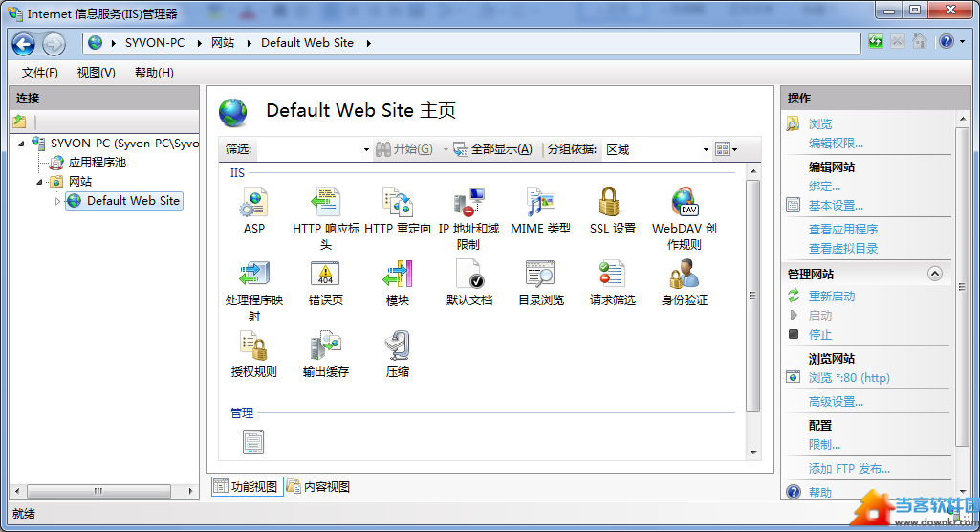Viewport: 980px width, 532px height.
Task: Open the 目录浏览 feature icon
Action: pyautogui.click(x=540, y=275)
